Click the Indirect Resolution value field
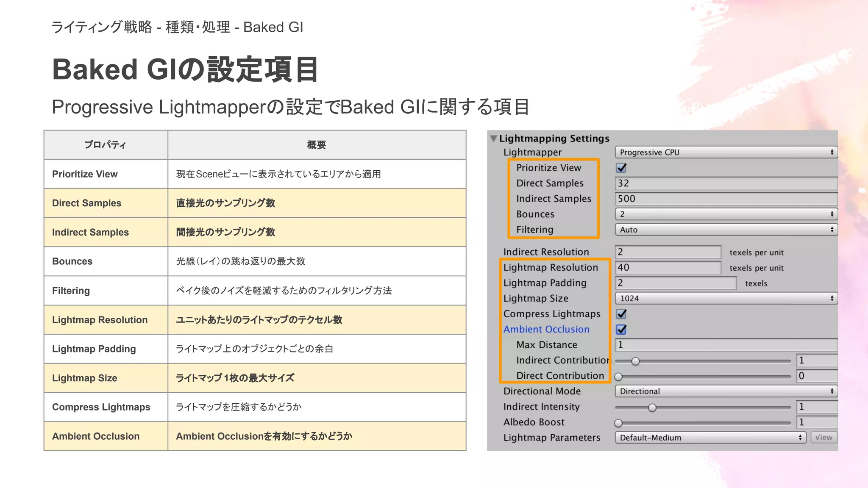Image resolution: width=868 pixels, height=488 pixels. [x=668, y=252]
